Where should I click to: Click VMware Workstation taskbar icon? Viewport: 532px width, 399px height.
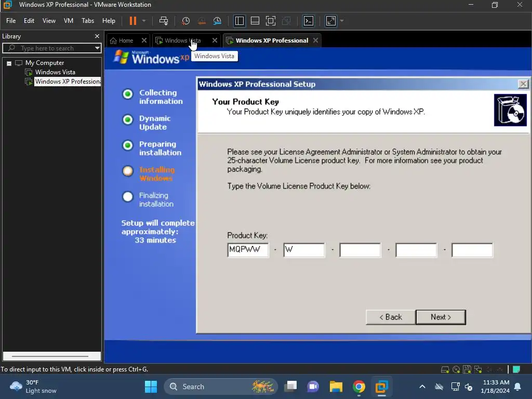pos(381,387)
